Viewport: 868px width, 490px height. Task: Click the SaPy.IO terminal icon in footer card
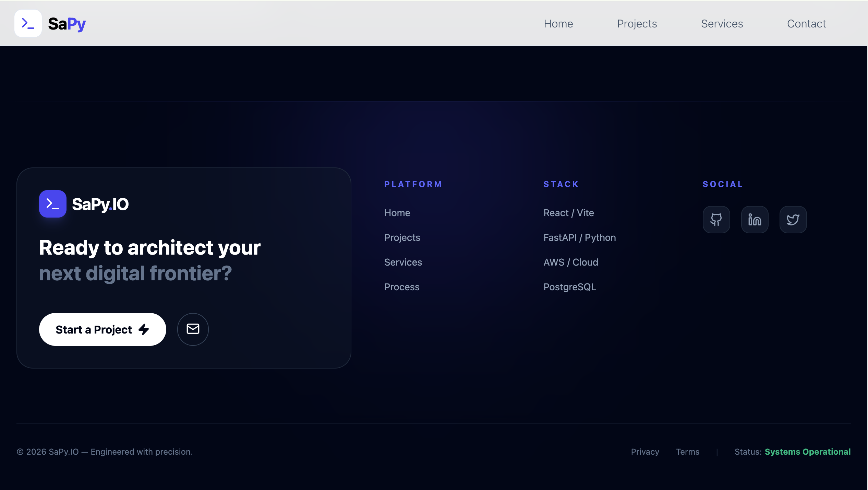click(53, 204)
